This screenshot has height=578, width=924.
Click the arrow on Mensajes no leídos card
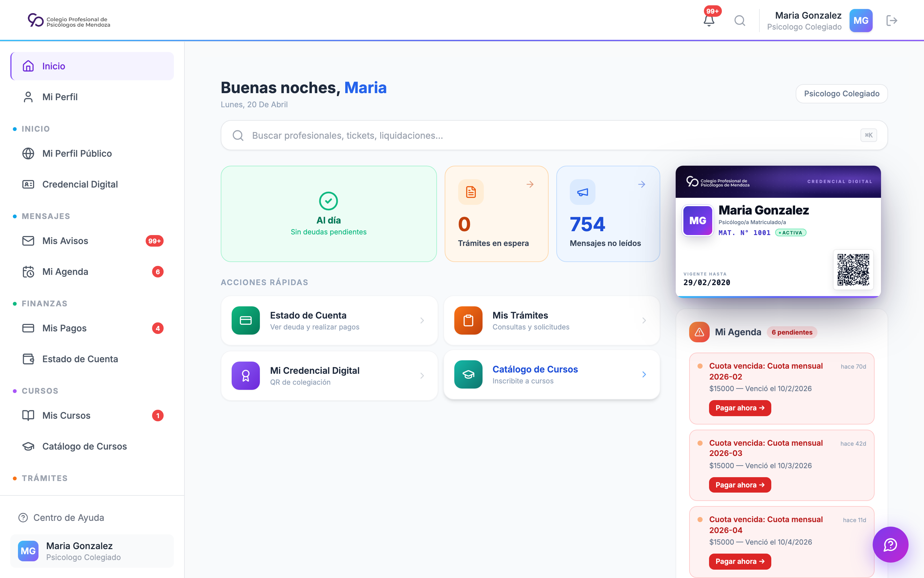[x=641, y=184]
